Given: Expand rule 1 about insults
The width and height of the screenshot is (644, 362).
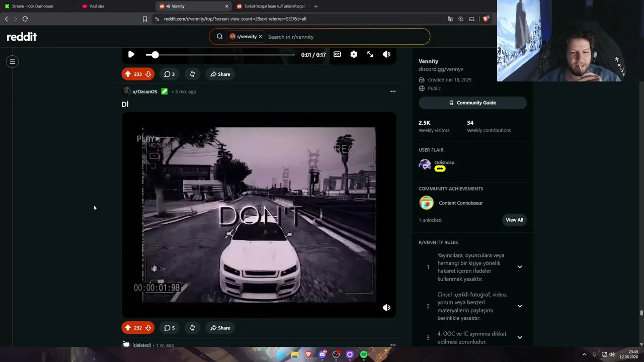Looking at the screenshot, I should [520, 267].
